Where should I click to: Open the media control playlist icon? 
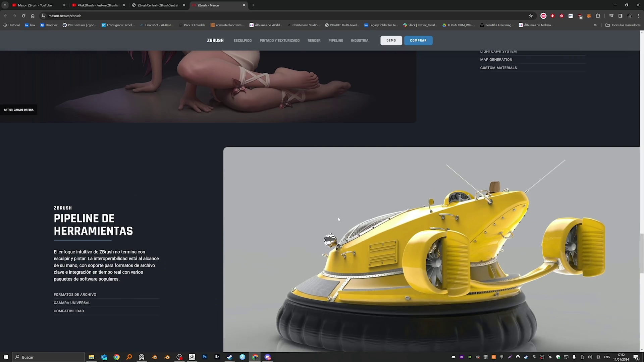pyautogui.click(x=611, y=16)
